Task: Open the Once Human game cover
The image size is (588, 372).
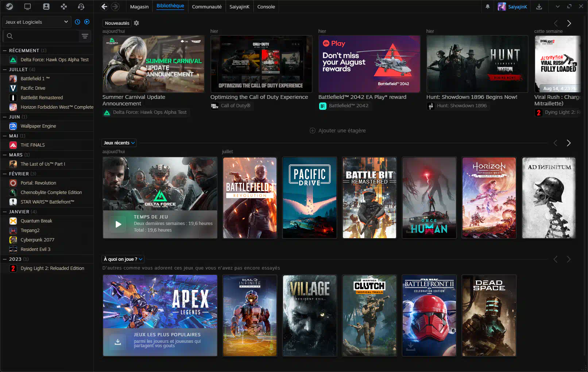Action: 429,198
